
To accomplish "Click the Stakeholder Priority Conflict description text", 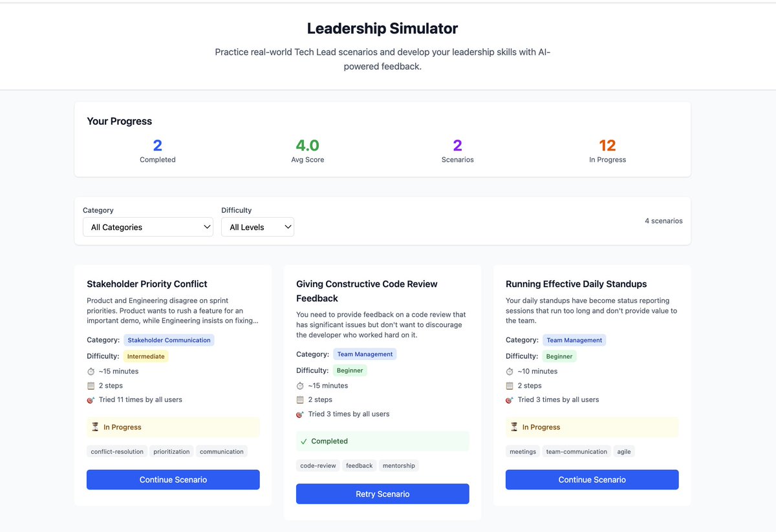I will (x=172, y=311).
